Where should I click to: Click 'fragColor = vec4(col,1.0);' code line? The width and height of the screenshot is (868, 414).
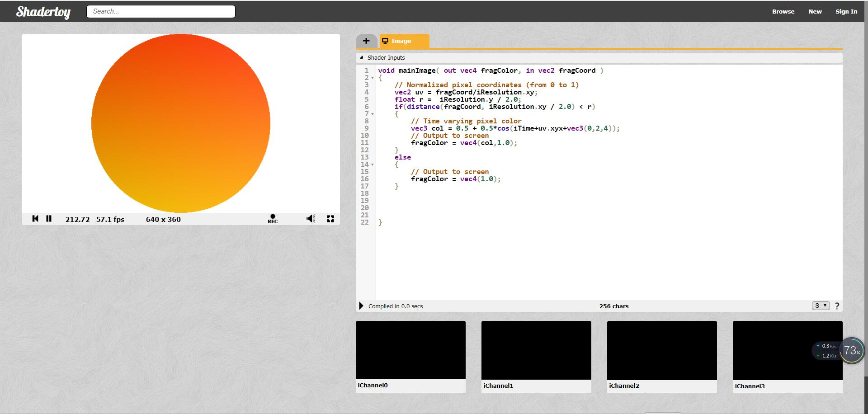coord(464,143)
